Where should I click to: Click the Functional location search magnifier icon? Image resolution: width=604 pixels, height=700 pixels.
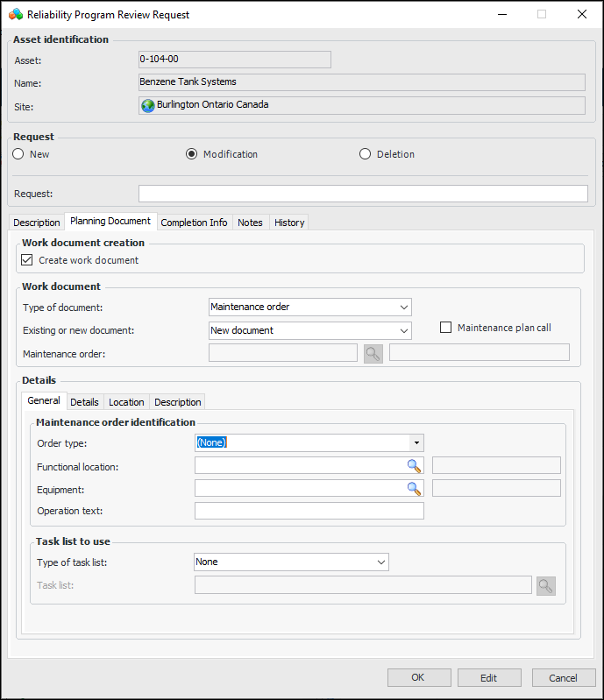tap(414, 466)
